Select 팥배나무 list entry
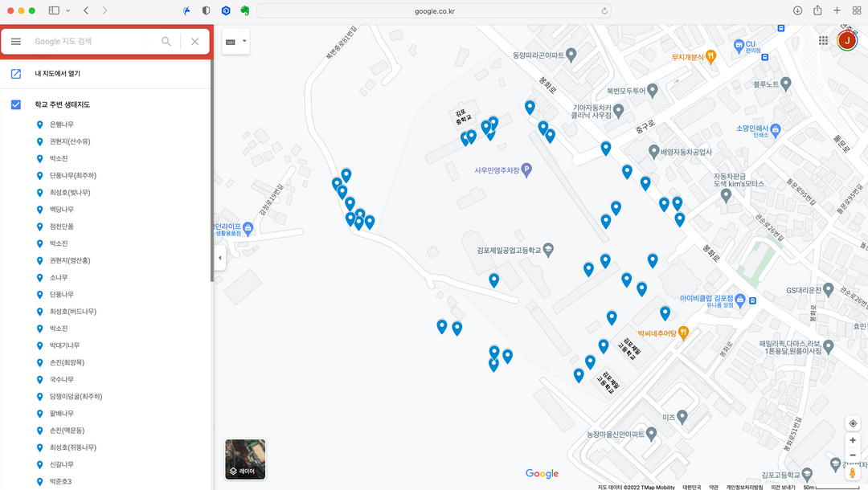 pyautogui.click(x=61, y=414)
